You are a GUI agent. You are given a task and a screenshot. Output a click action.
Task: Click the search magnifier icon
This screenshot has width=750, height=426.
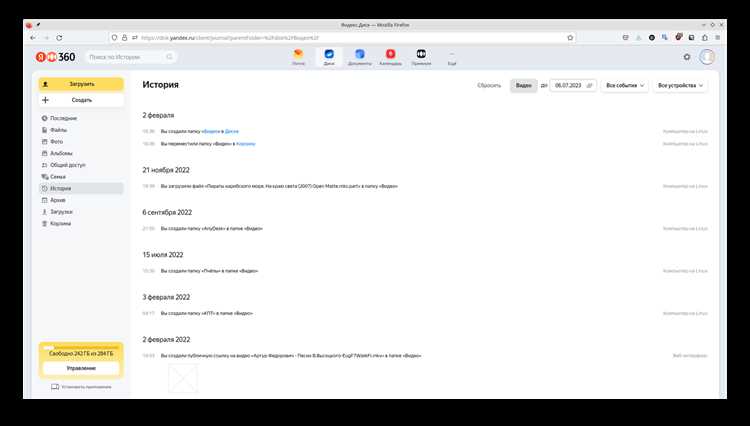click(169, 57)
